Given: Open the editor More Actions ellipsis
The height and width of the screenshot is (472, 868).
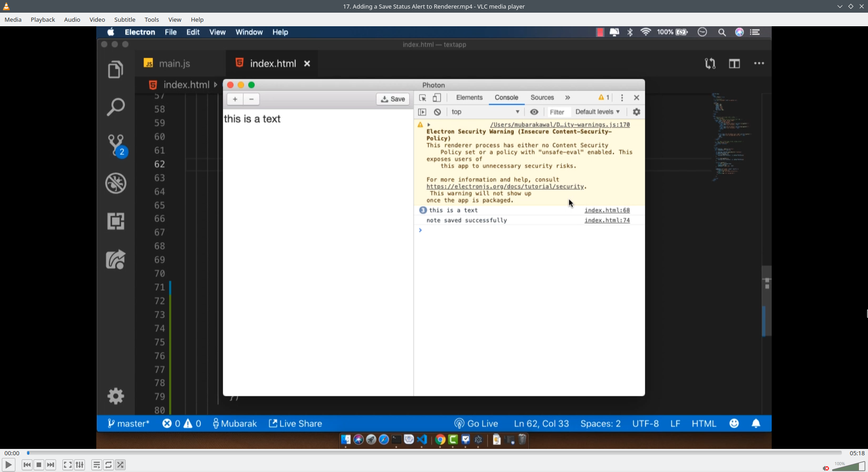Looking at the screenshot, I should [x=759, y=63].
